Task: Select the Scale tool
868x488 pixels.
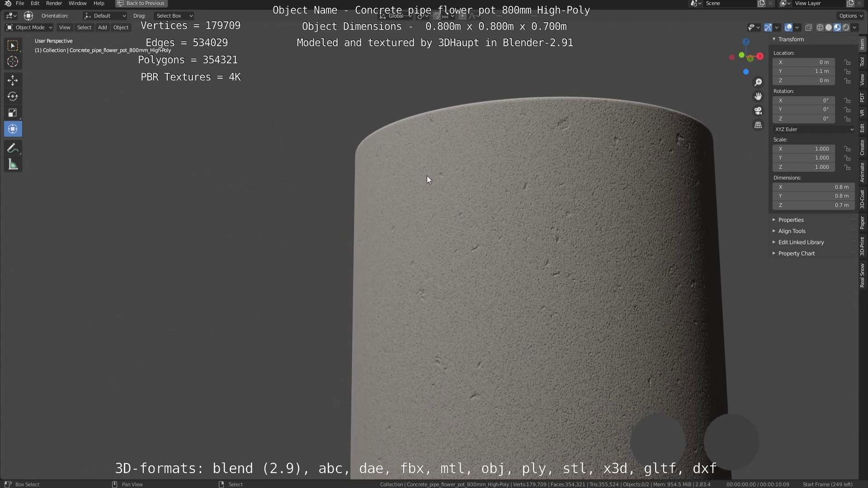Action: pos(13,113)
